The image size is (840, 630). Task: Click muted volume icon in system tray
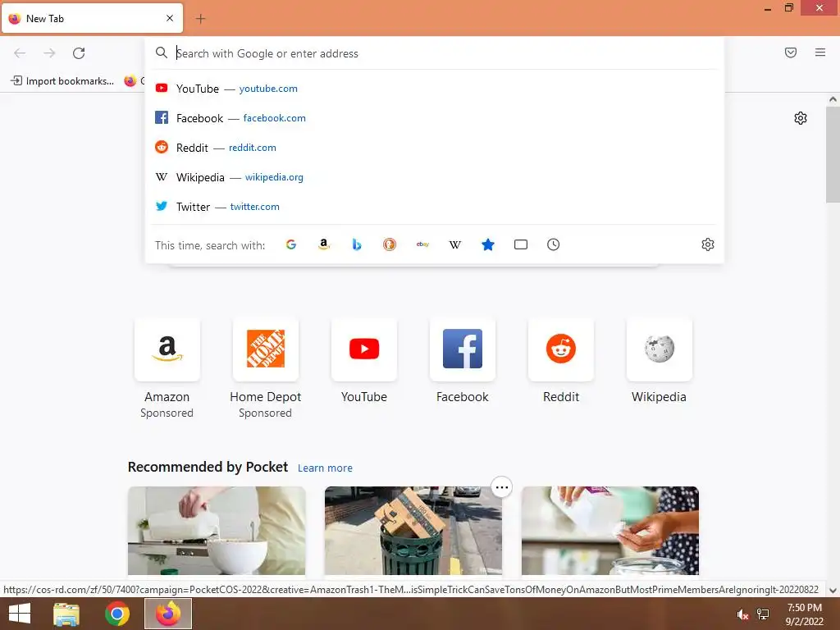pos(742,614)
